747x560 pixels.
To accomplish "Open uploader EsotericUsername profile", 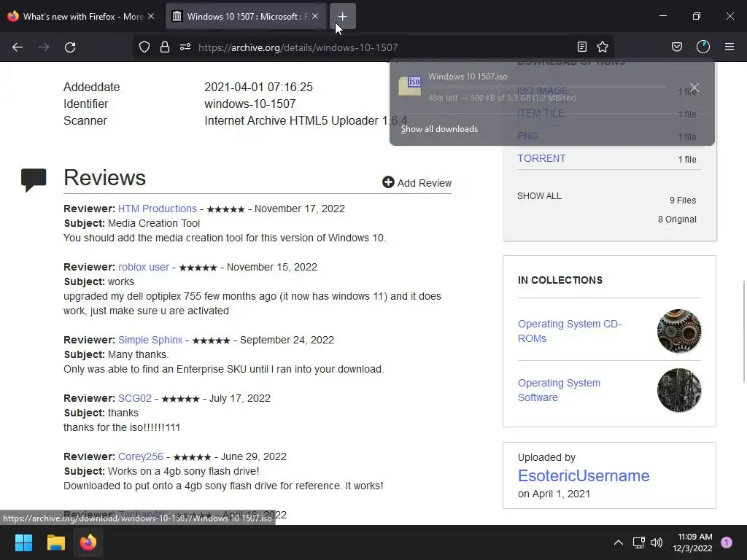I will [x=584, y=475].
